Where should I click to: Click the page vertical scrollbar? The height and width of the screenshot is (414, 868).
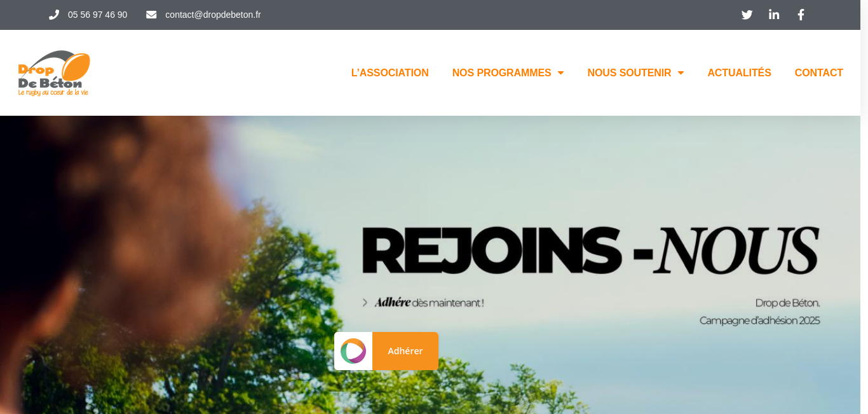(x=864, y=207)
